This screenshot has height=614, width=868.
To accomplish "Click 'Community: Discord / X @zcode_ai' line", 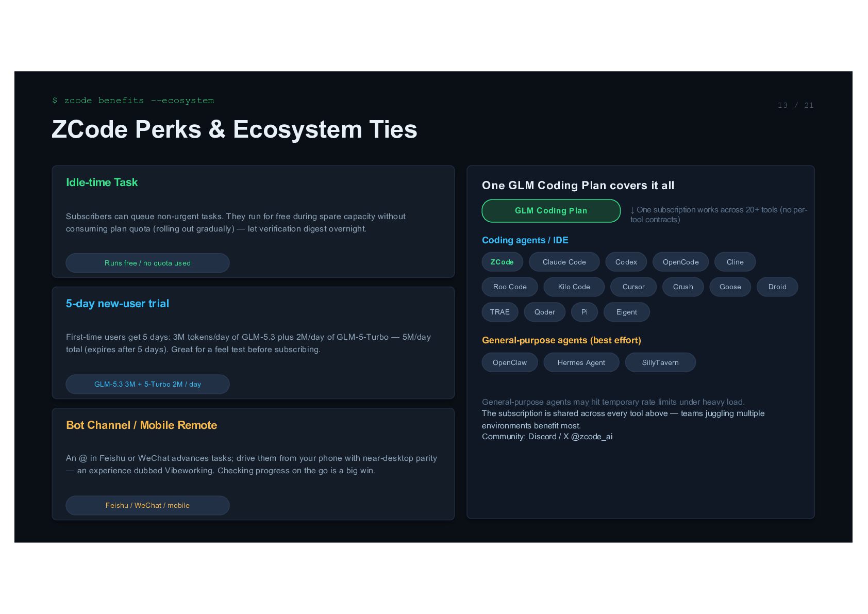I will pos(547,437).
